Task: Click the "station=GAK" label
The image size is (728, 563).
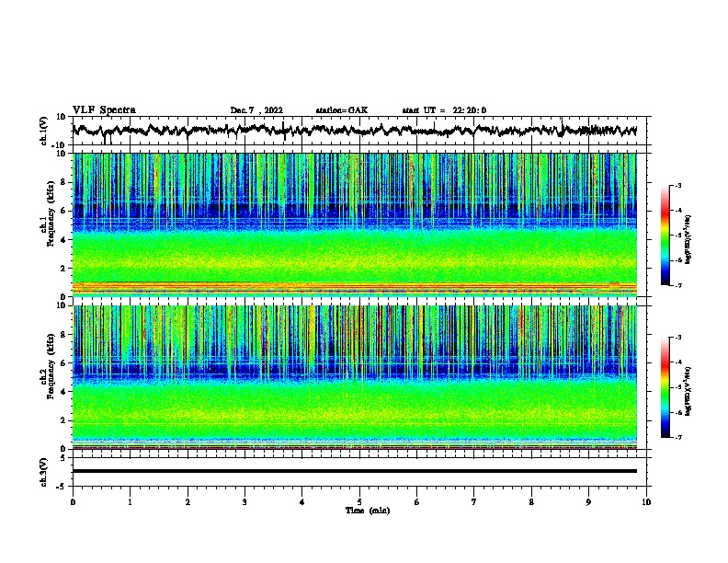Action: click(x=342, y=110)
